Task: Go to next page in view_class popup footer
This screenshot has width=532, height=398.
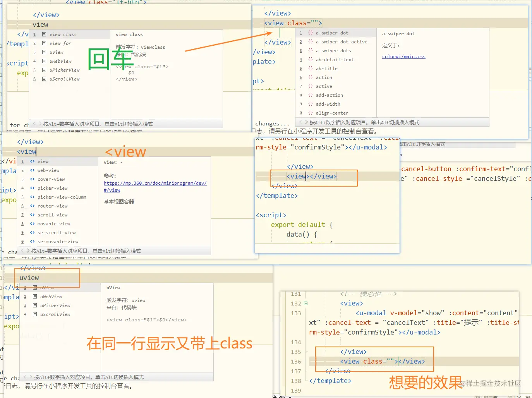Action: 40,124
